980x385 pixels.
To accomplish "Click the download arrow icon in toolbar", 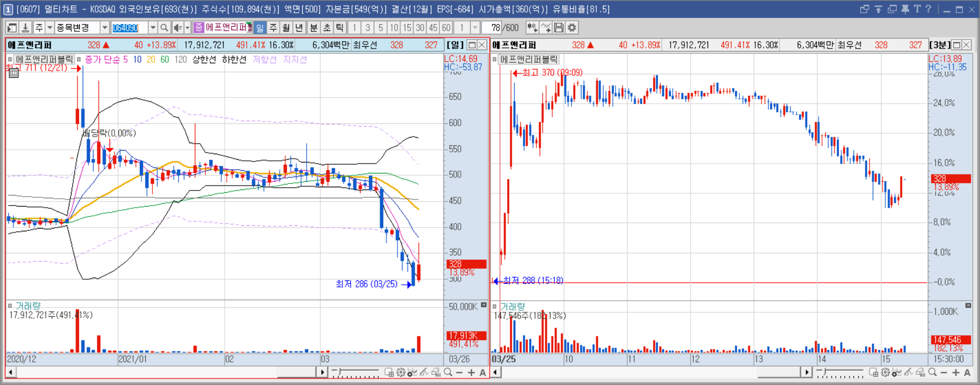I will [x=25, y=28].
